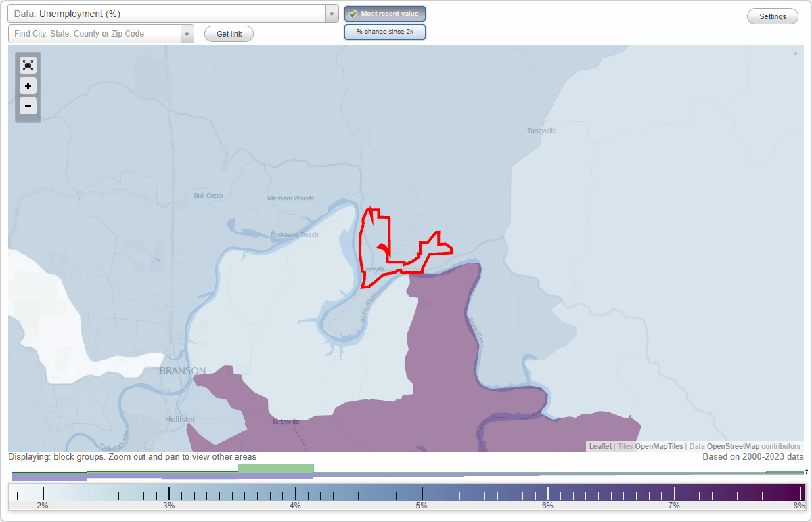
Task: Open the location search dropdown arrow
Action: 187,34
